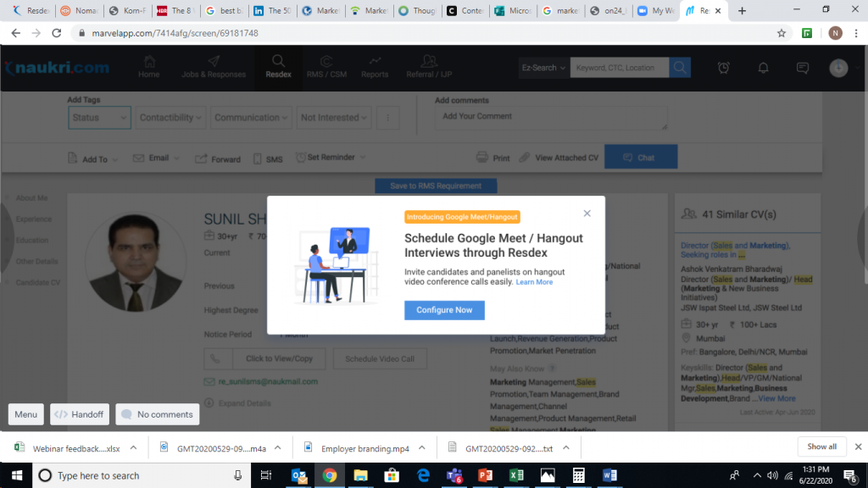The width and height of the screenshot is (868, 488).
Task: Click the blue Chat button
Action: click(641, 157)
